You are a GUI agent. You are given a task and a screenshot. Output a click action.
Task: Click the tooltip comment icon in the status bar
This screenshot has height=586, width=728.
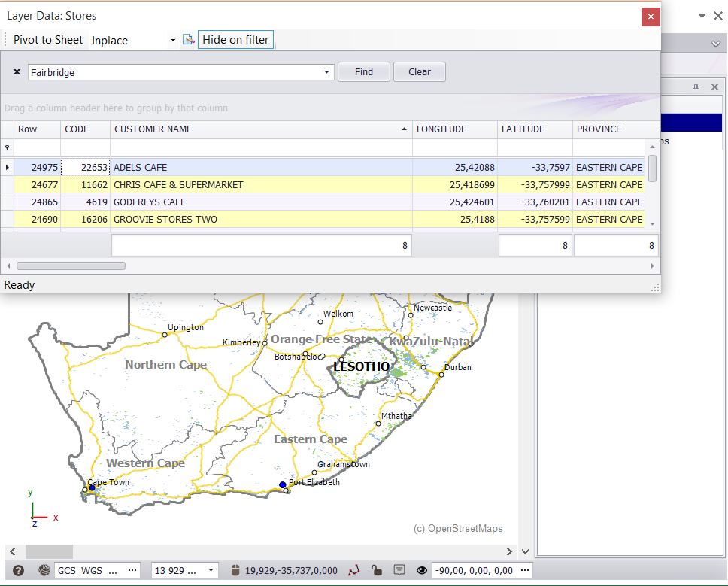coord(399,570)
